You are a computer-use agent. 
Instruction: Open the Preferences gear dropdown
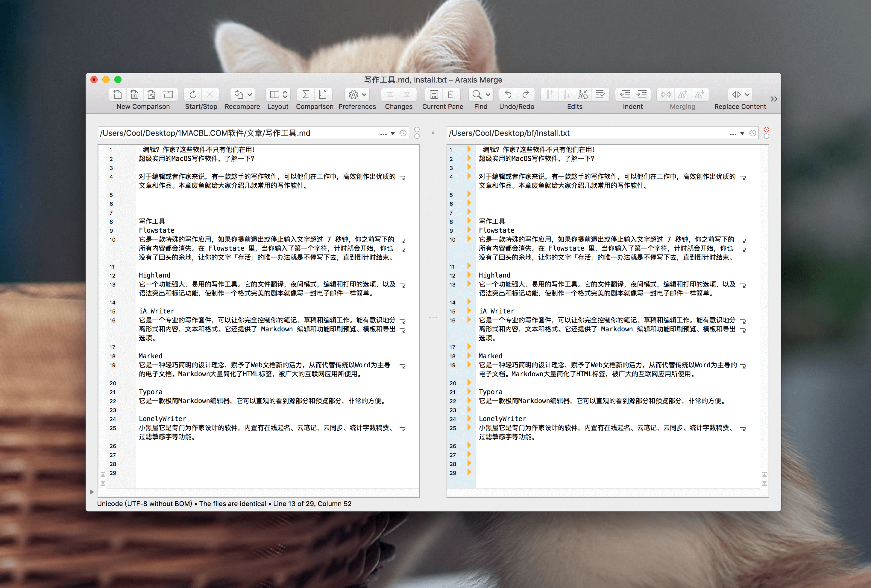357,95
